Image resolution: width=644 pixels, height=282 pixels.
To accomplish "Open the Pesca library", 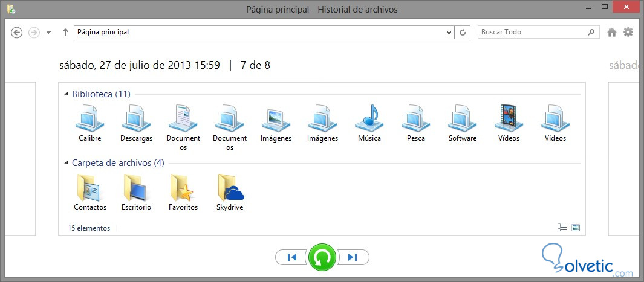I will (x=415, y=123).
